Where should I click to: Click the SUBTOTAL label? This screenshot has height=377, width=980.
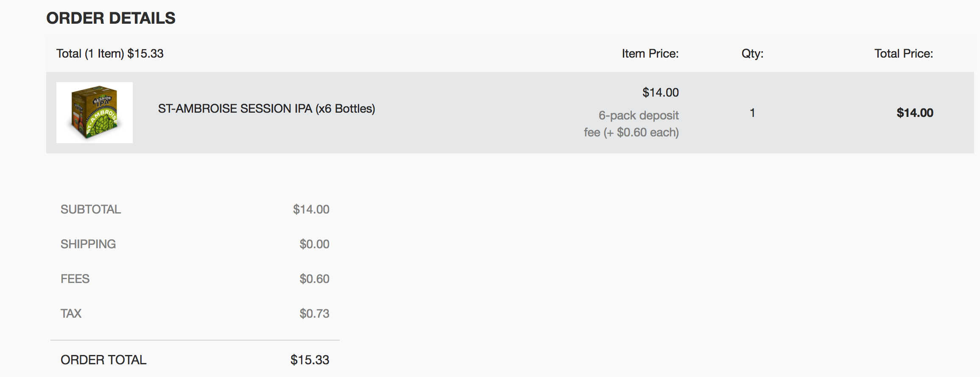pyautogui.click(x=91, y=209)
